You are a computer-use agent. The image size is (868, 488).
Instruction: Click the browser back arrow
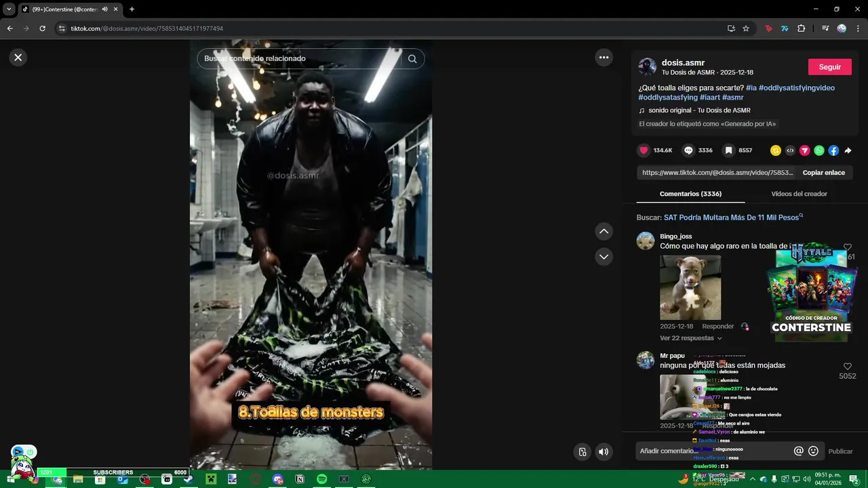click(x=9, y=28)
